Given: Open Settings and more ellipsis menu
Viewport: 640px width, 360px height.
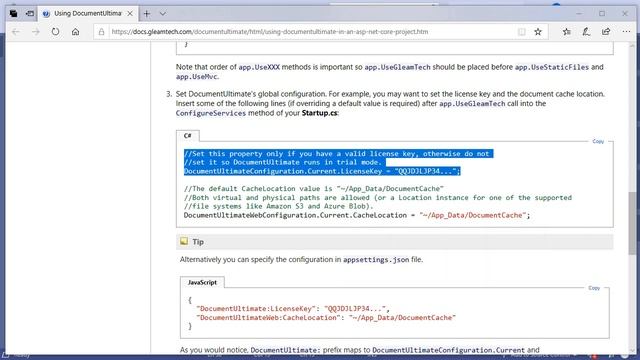Looking at the screenshot, I should click(626, 32).
